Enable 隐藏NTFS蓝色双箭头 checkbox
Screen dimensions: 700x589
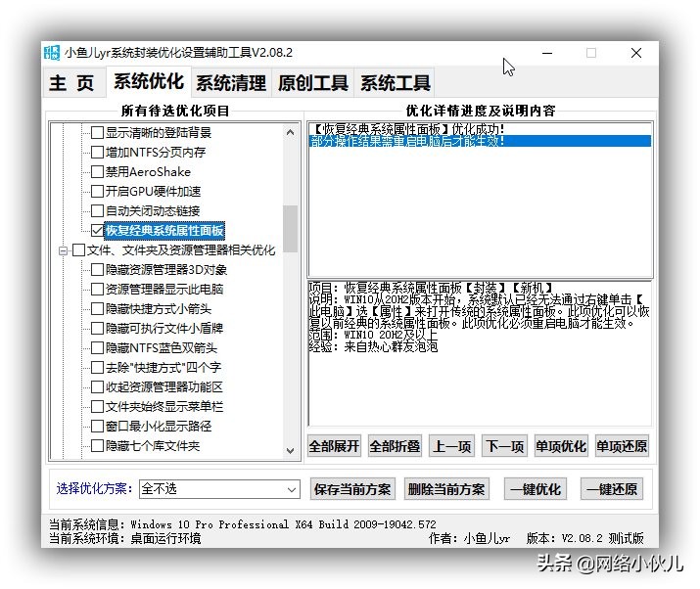[97, 347]
